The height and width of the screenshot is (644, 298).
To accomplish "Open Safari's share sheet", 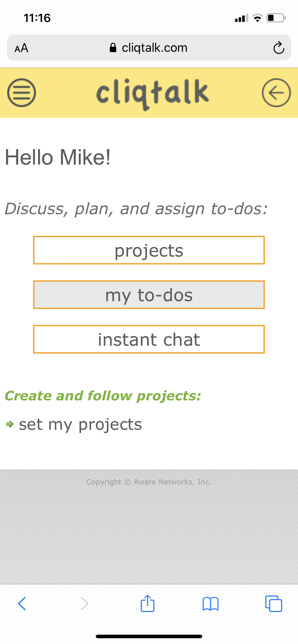I will coord(148,603).
